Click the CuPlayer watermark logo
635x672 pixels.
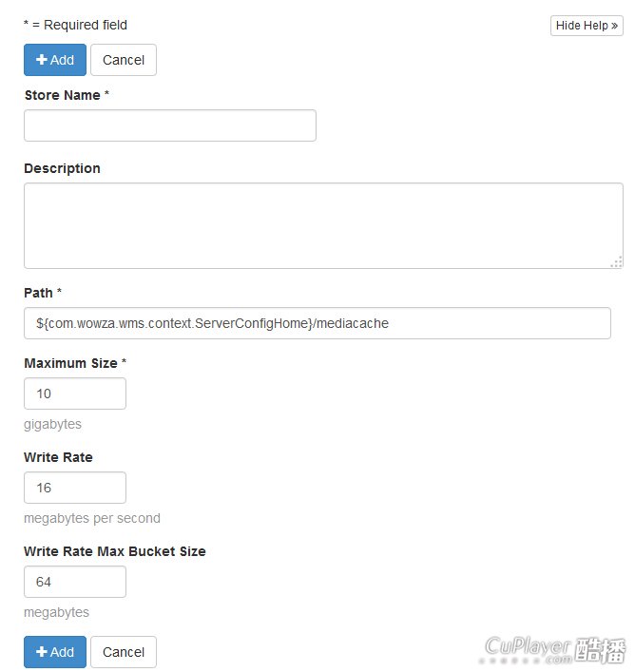pos(555,649)
